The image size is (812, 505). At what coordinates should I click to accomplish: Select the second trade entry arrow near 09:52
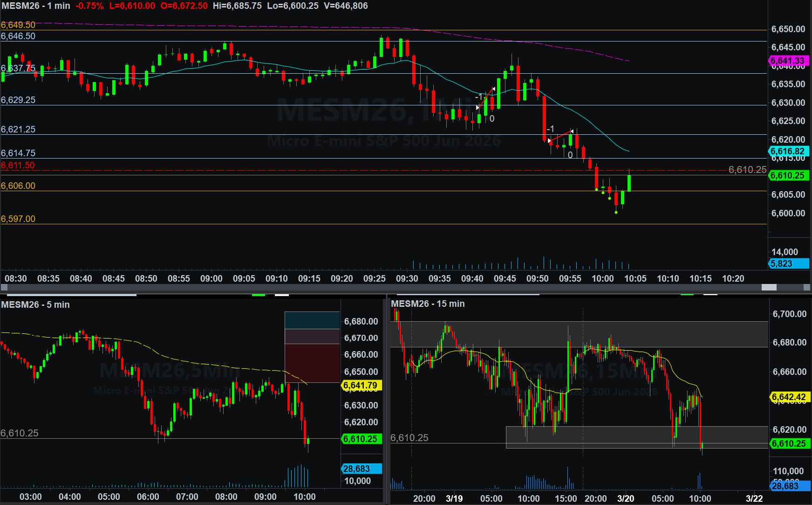pyautogui.click(x=550, y=140)
